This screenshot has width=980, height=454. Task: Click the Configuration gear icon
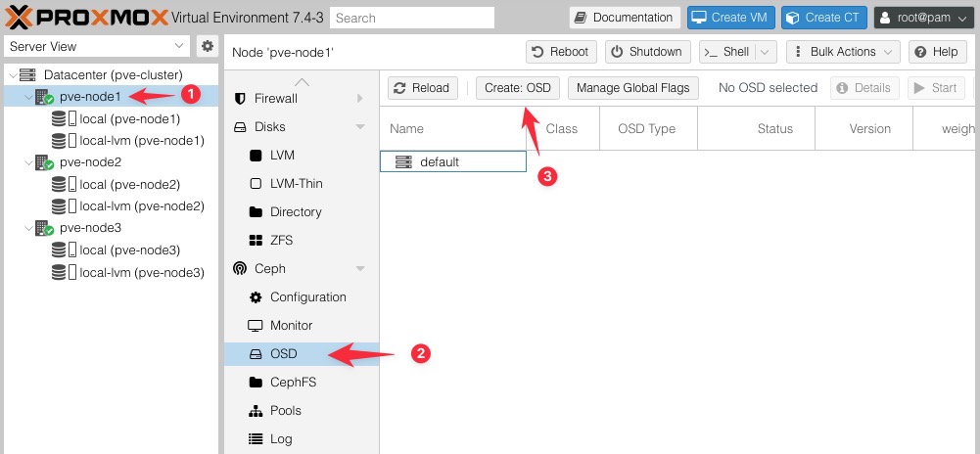click(256, 297)
